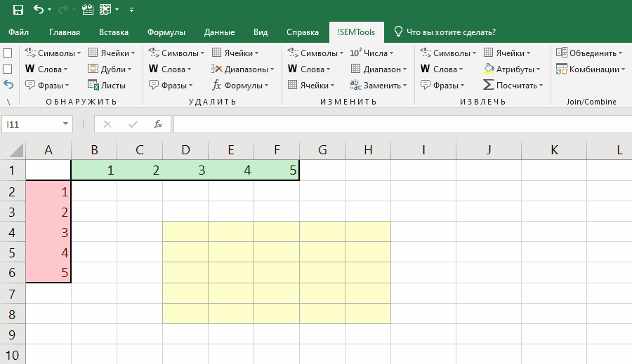Open Слова dropdown in ИЗМЕНИТЬ group
Screen dimensions: 632x364
[x=309, y=69]
